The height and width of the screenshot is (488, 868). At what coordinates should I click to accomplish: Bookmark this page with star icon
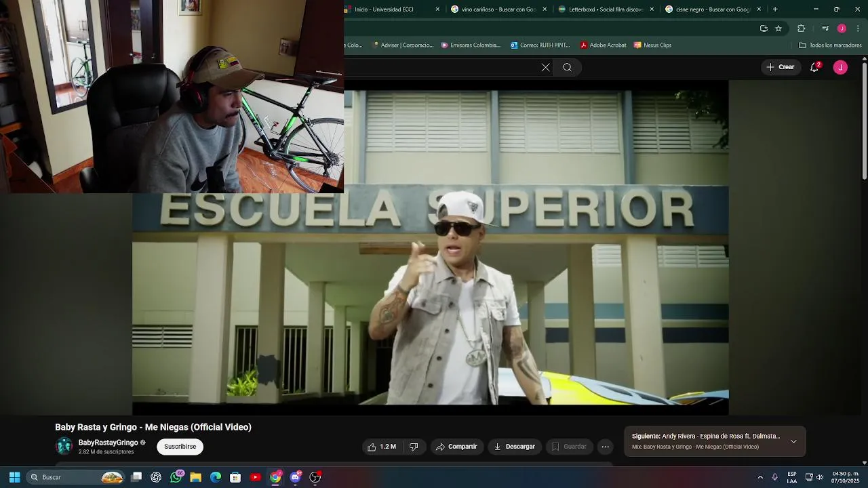click(778, 28)
